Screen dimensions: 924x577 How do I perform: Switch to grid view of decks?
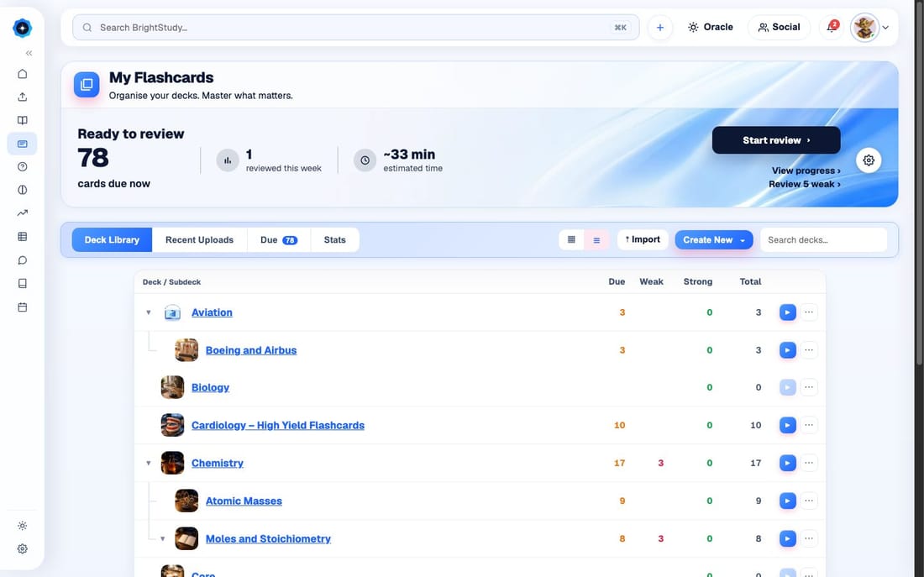(571, 240)
